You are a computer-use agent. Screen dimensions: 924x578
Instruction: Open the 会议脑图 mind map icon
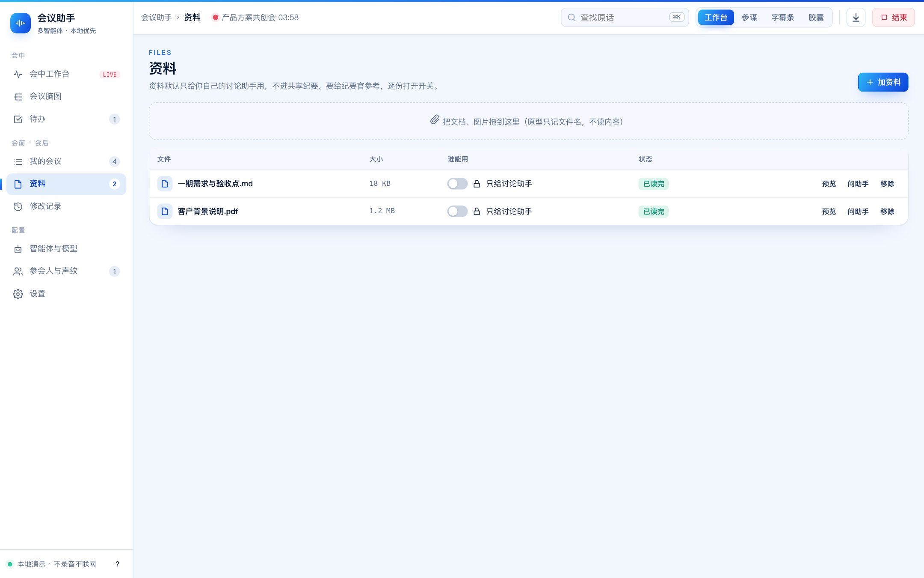[x=18, y=97]
